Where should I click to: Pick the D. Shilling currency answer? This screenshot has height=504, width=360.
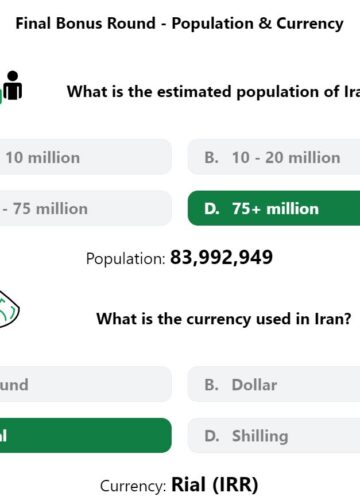point(274,435)
